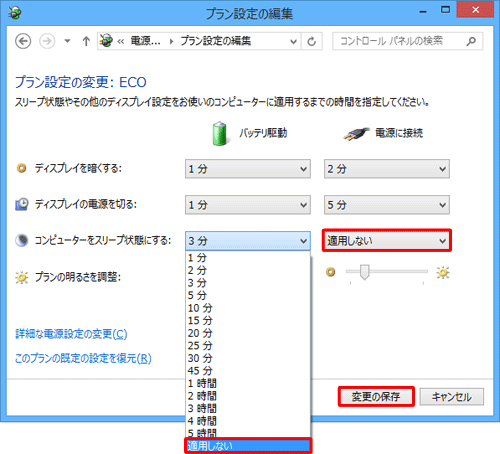Click キャンセル button
Screen dimensions: 500x454
[x=452, y=397]
